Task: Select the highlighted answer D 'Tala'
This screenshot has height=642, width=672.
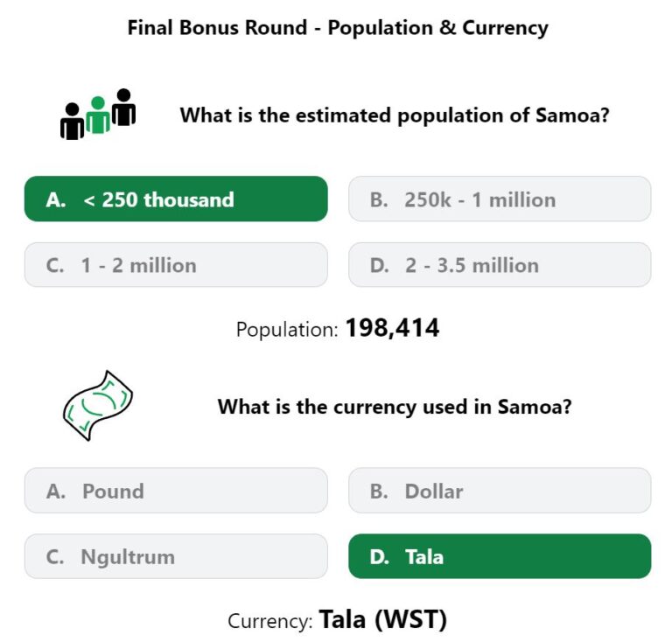Action: click(500, 556)
